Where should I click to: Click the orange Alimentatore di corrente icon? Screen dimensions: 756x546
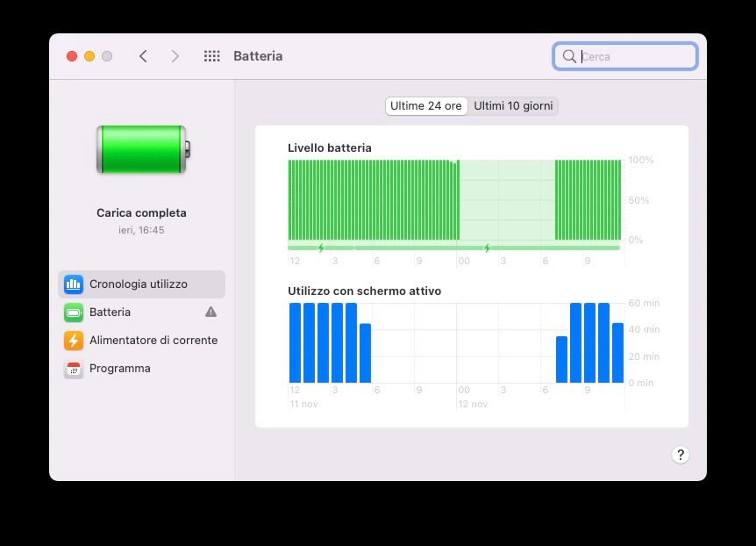pyautogui.click(x=74, y=341)
